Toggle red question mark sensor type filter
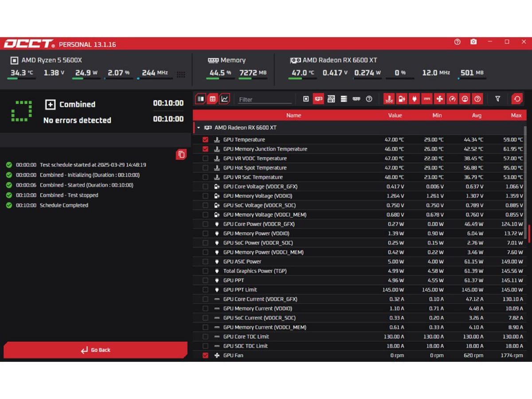532x399 pixels. (477, 99)
